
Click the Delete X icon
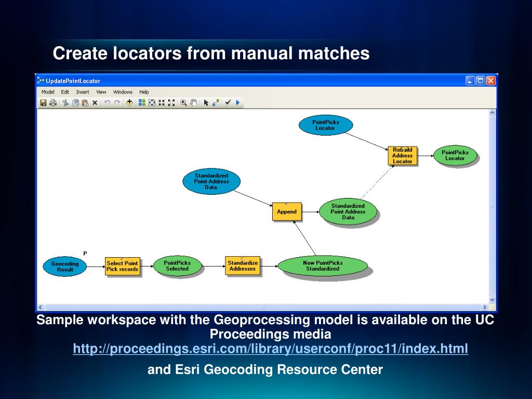pyautogui.click(x=95, y=102)
